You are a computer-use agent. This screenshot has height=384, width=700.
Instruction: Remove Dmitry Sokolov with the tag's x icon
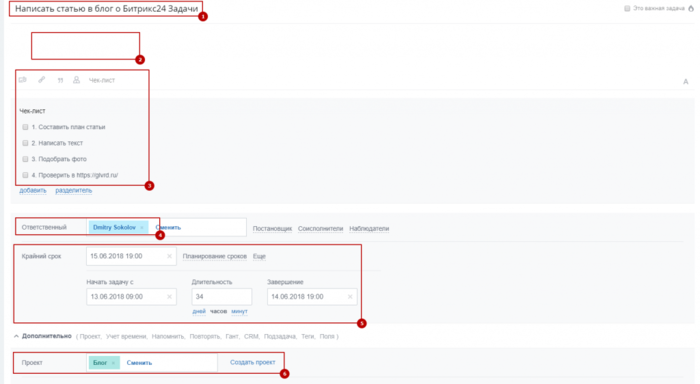pyautogui.click(x=142, y=228)
